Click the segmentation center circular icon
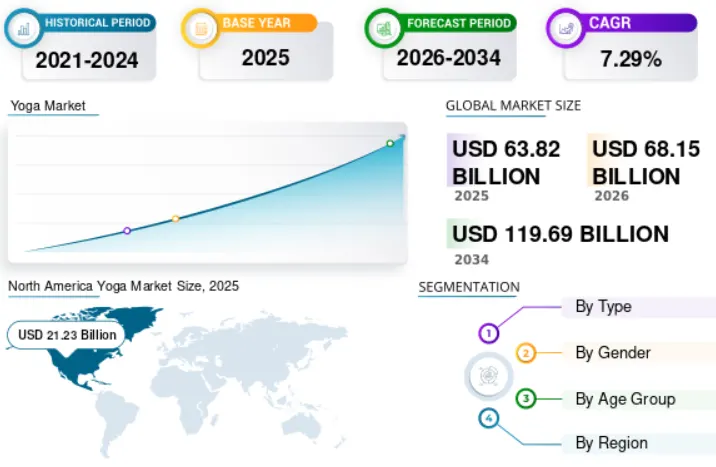The width and height of the screenshot is (716, 467). pyautogui.click(x=489, y=376)
